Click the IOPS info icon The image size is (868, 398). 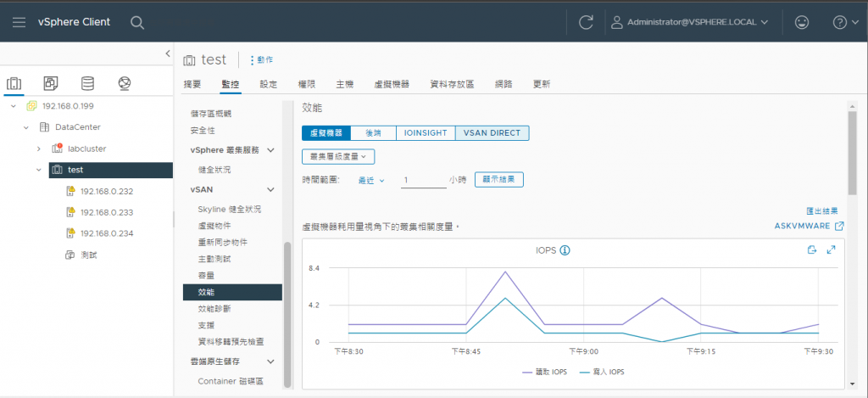565,250
